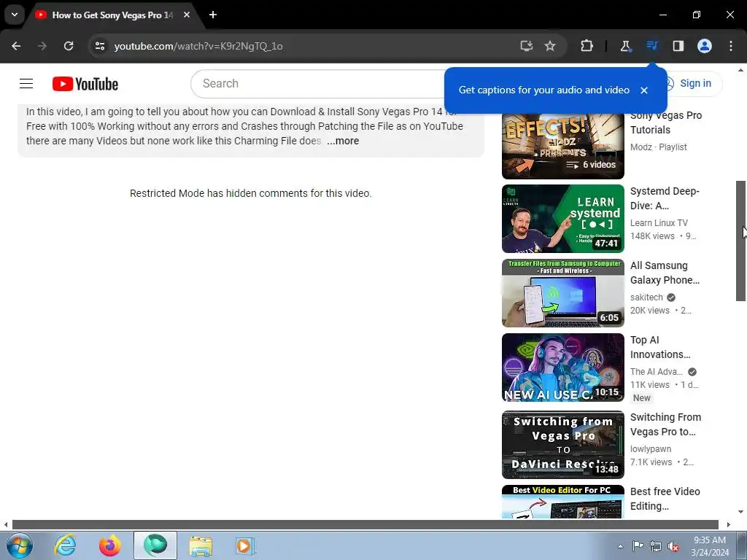Open the Extensions puzzle icon
Screen dimensions: 747x560
587,46
